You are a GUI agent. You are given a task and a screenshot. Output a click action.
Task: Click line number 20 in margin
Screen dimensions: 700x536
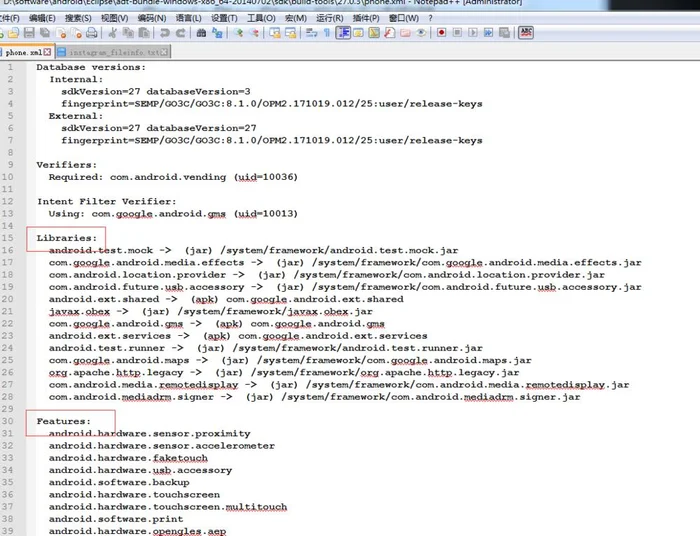click(x=8, y=299)
